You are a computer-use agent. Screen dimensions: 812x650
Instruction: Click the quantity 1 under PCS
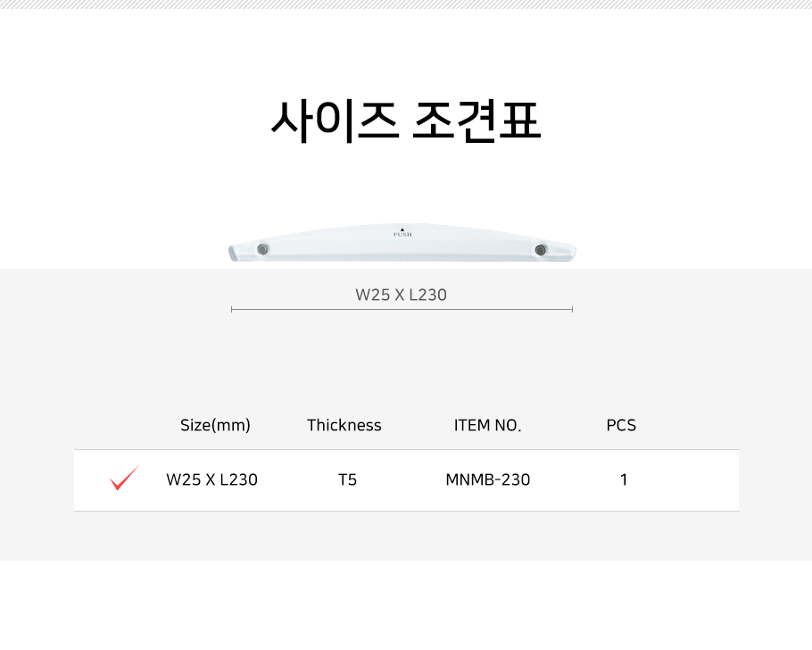coord(624,479)
